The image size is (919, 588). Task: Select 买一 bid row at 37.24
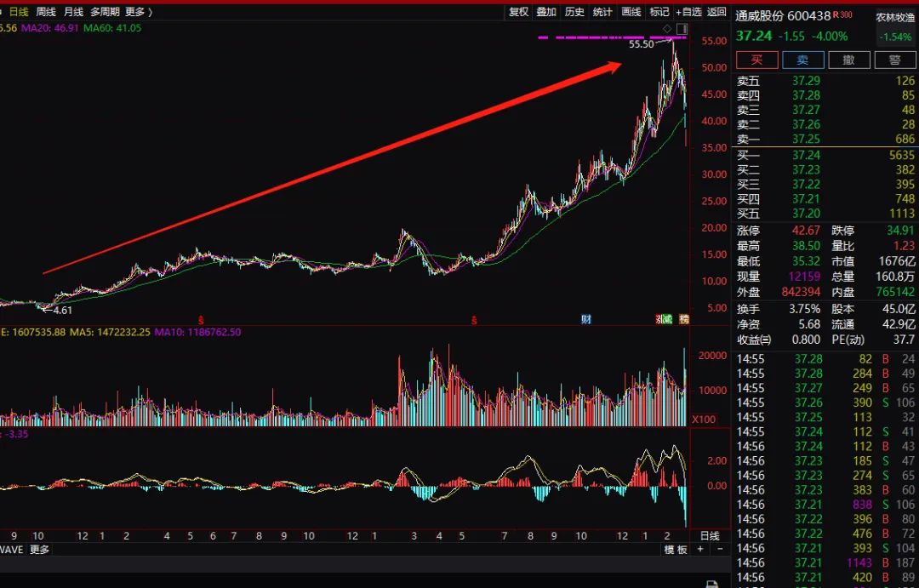pyautogui.click(x=825, y=156)
